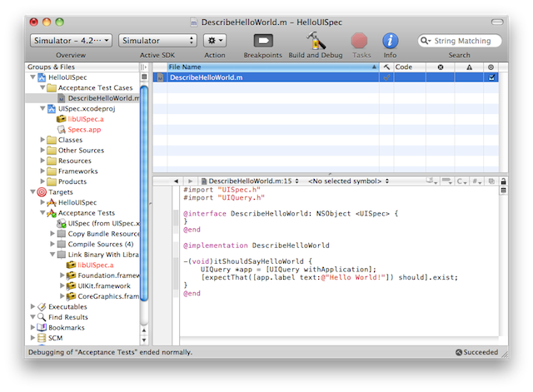Click the target membership column header
This screenshot has height=392, width=533.
pyautogui.click(x=491, y=67)
